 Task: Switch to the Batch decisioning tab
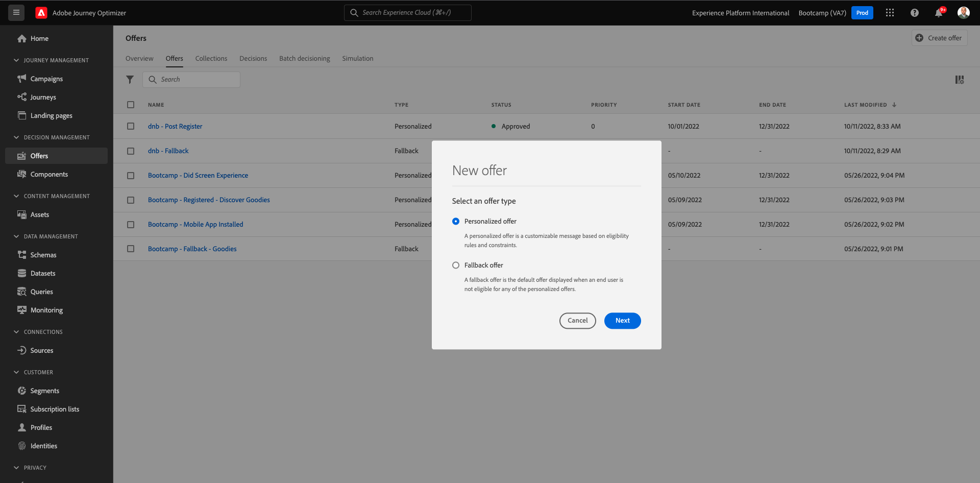pos(305,58)
